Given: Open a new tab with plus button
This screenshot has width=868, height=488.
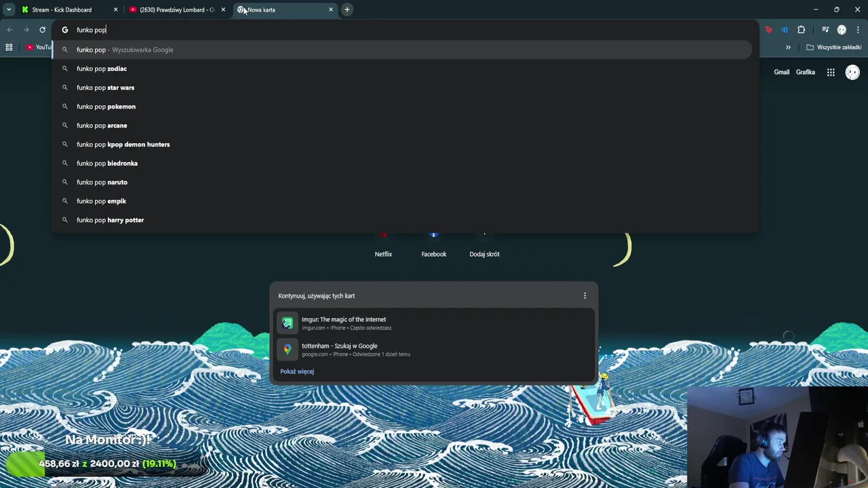Looking at the screenshot, I should [347, 9].
